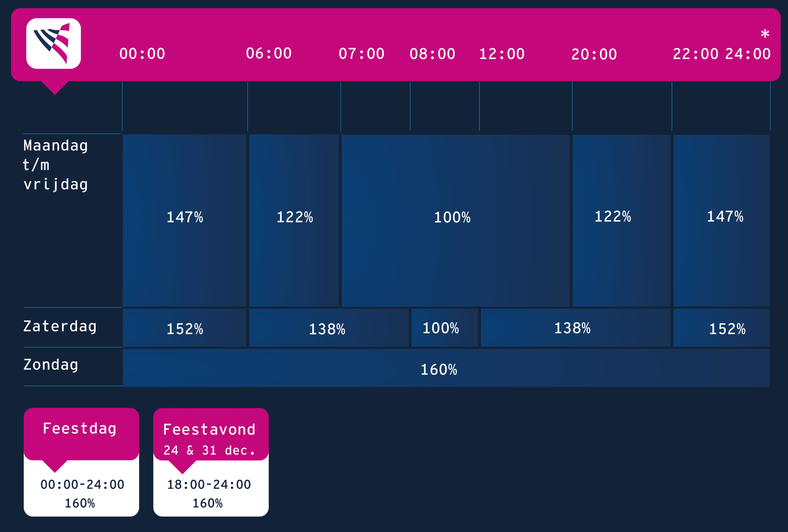The height and width of the screenshot is (532, 788).
Task: Click the weekday 100% block
Action: pos(456,220)
